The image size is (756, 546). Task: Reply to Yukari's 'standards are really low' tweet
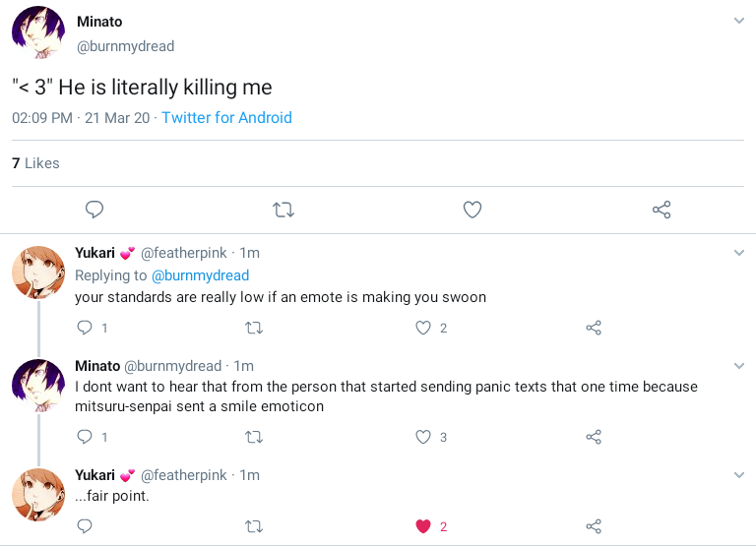85,328
